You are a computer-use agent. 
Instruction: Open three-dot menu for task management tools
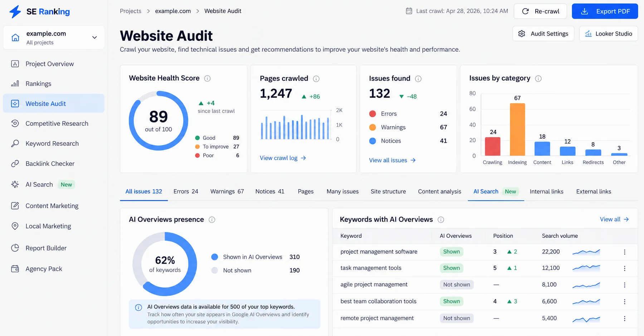625,268
